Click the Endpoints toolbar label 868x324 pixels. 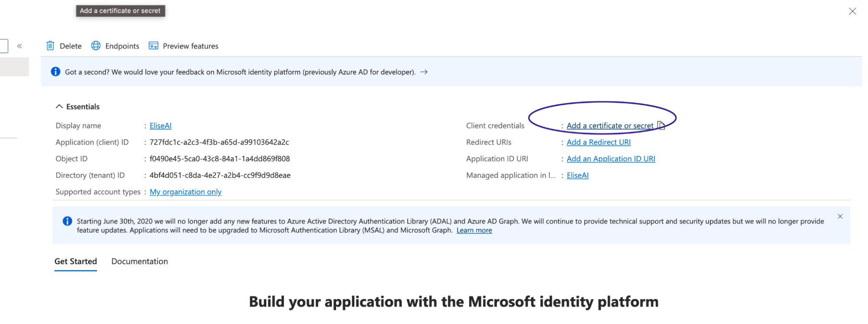(x=122, y=46)
